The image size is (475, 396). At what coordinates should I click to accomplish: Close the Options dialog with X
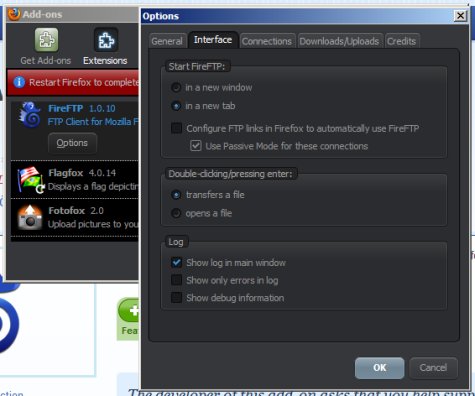[x=460, y=16]
